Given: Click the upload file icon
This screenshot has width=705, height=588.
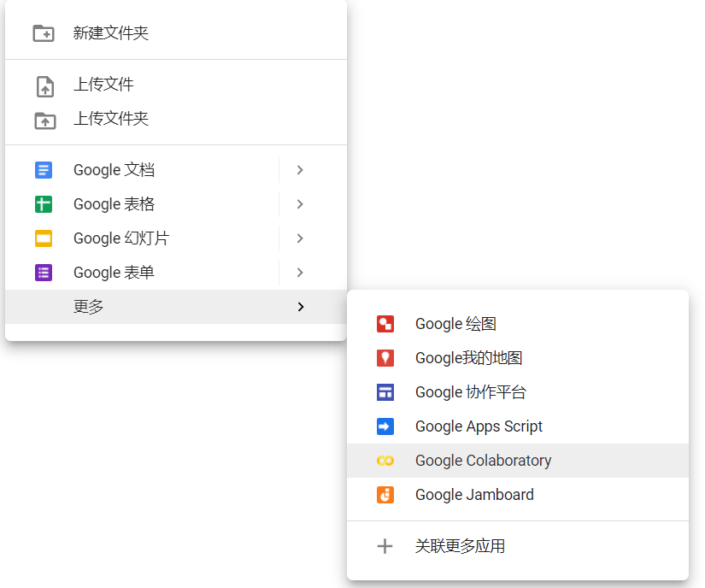Looking at the screenshot, I should [45, 86].
